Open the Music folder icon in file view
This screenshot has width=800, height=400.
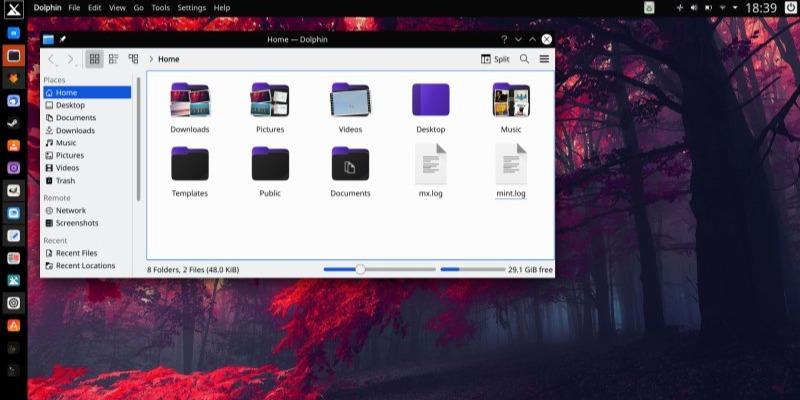[x=511, y=99]
